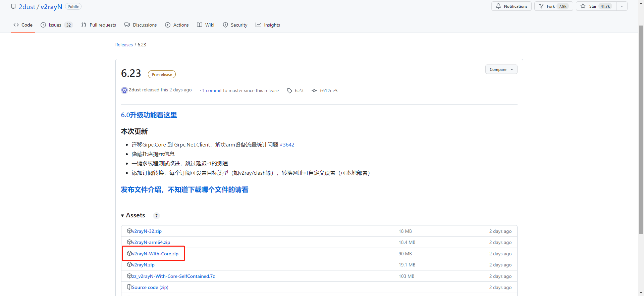The width and height of the screenshot is (644, 296).
Task: Click the package icon for v2rayN-With-Core.zip
Action: click(x=129, y=253)
